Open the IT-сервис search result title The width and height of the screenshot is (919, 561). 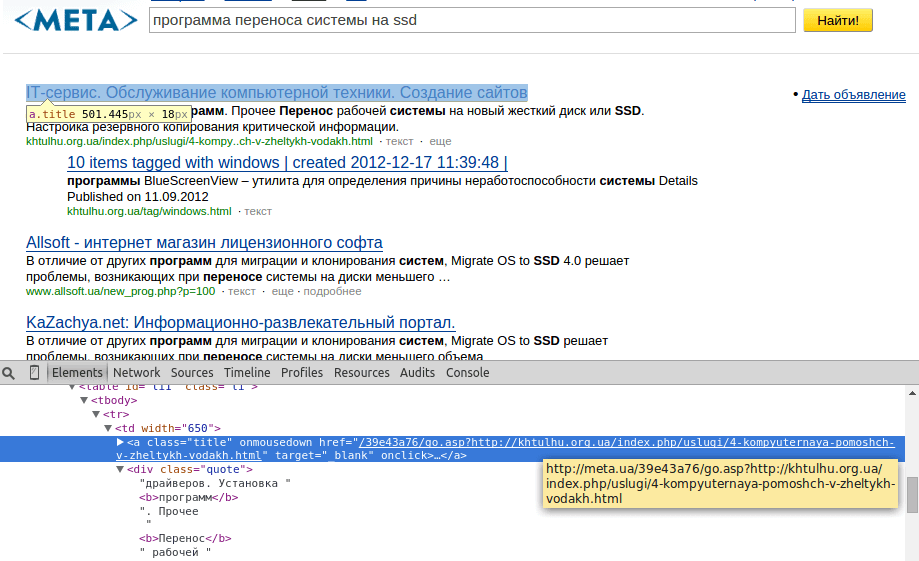(277, 93)
